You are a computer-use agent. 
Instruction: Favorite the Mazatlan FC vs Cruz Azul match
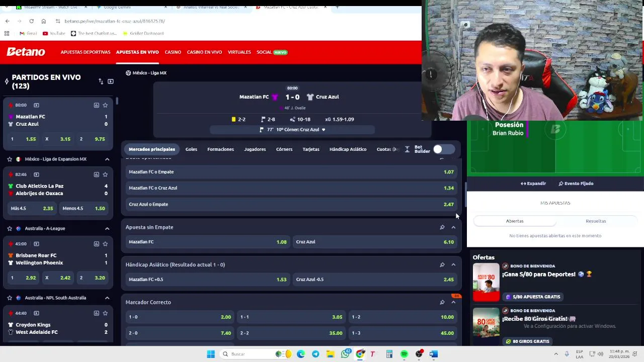pyautogui.click(x=105, y=105)
